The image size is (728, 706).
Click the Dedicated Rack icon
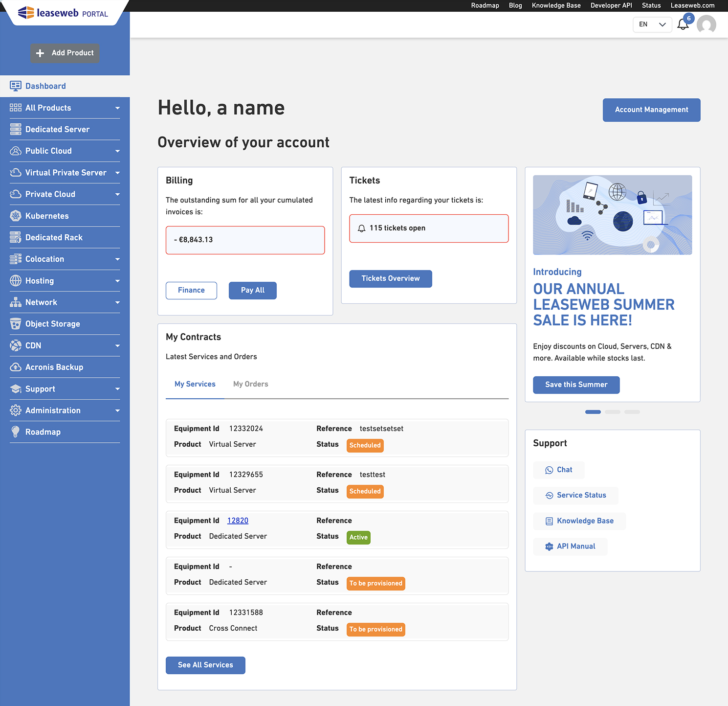click(x=16, y=237)
